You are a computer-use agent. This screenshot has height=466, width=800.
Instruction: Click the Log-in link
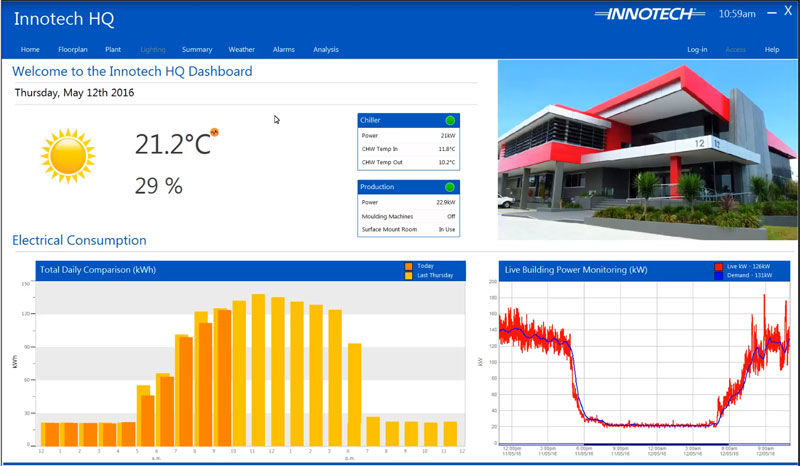tap(697, 50)
